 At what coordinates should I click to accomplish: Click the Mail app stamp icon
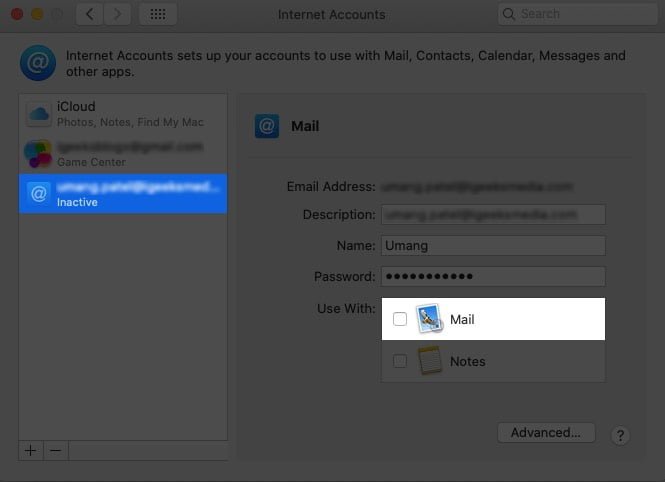click(x=429, y=318)
